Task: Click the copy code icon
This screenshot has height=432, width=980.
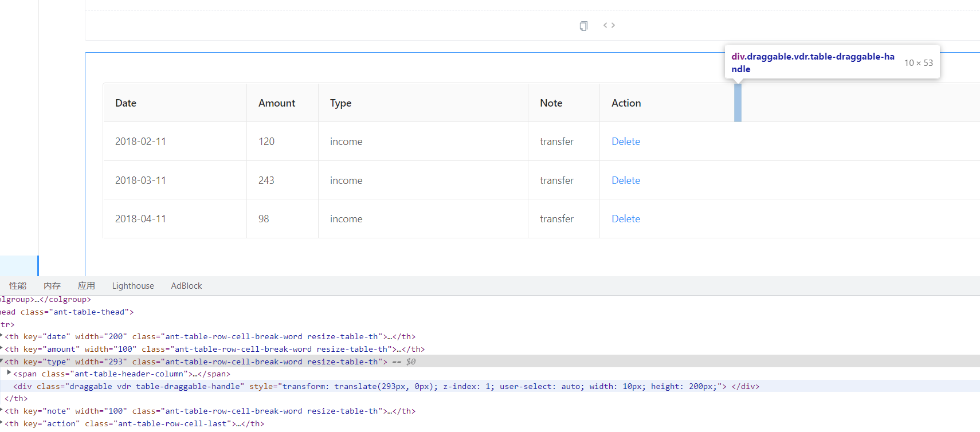Action: pos(583,26)
